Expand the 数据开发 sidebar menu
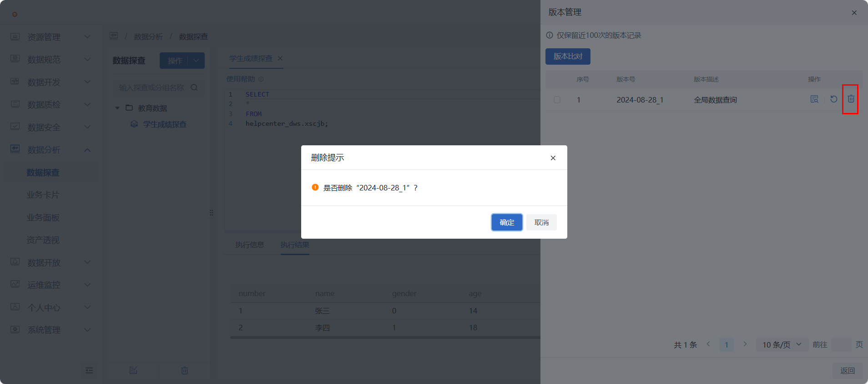868x384 pixels. [87, 82]
